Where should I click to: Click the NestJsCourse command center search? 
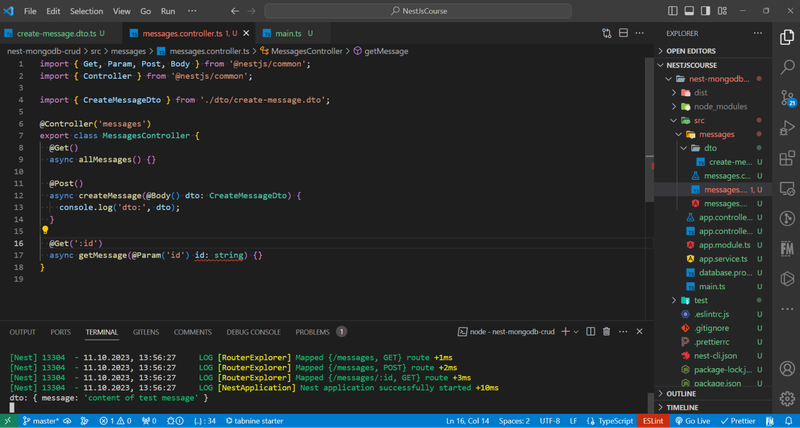tap(418, 11)
